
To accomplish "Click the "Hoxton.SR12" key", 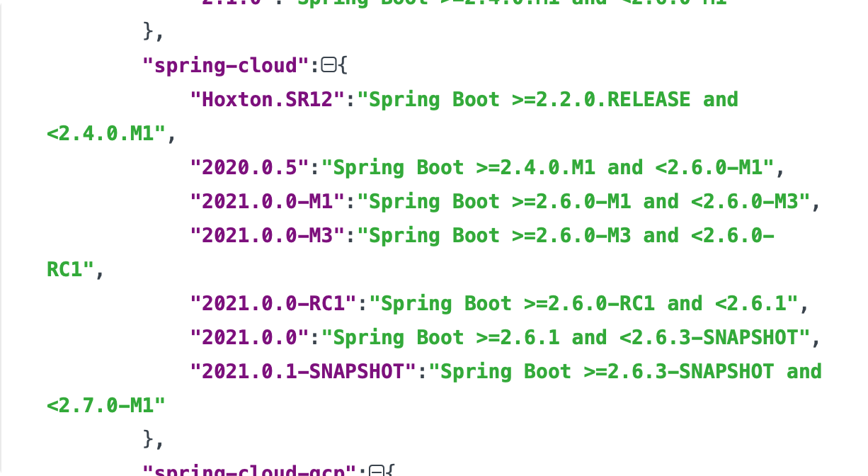I will tap(267, 100).
